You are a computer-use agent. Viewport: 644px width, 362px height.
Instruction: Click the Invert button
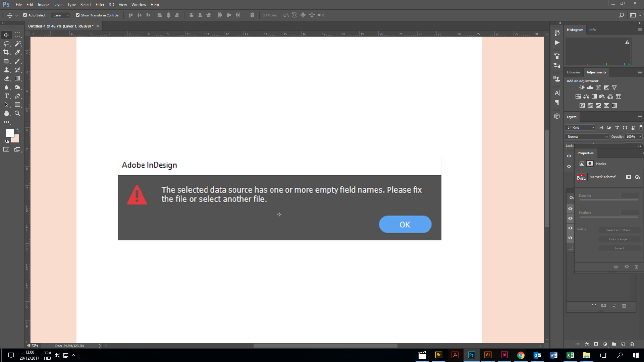(619, 248)
